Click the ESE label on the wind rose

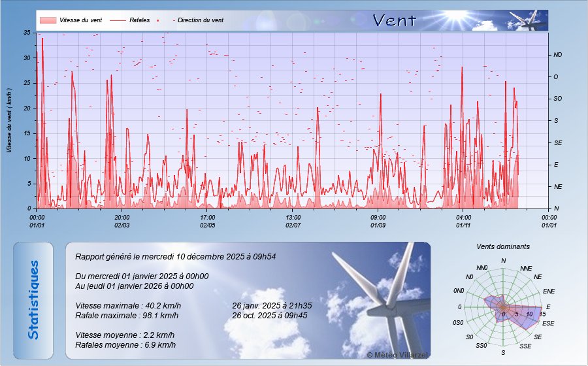[x=549, y=323]
